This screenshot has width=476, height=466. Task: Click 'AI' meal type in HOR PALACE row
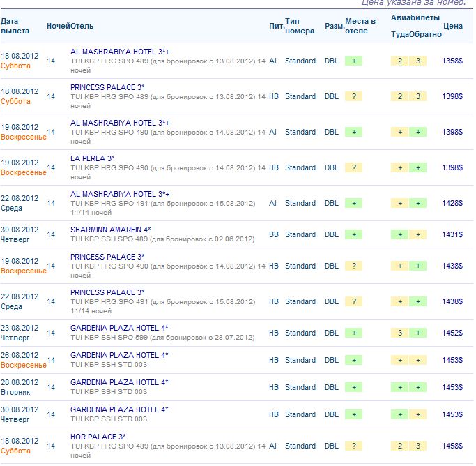272,446
